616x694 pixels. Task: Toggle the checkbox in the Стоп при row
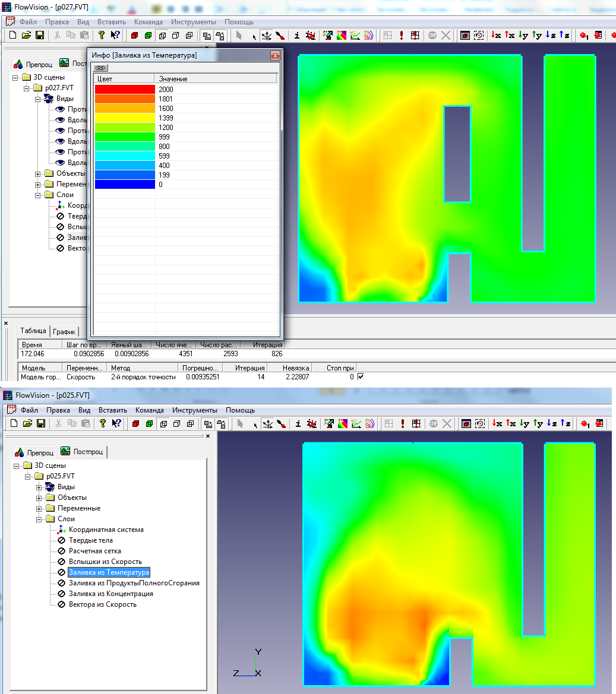click(x=360, y=377)
